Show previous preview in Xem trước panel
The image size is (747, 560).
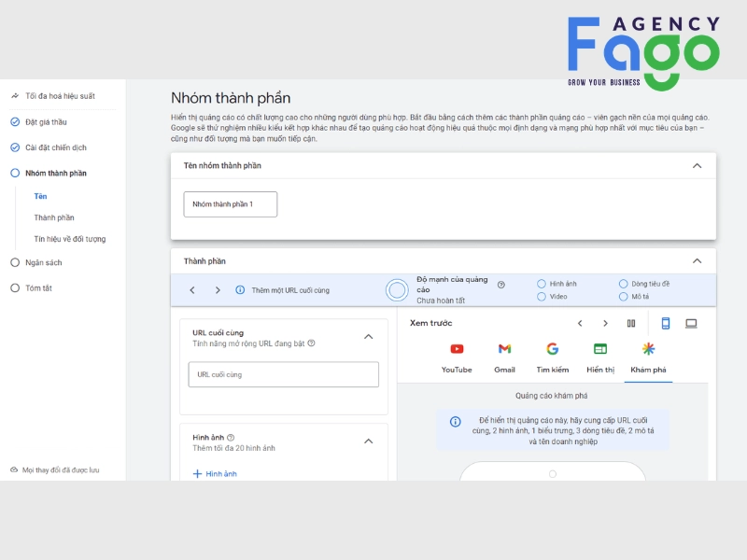[580, 323]
